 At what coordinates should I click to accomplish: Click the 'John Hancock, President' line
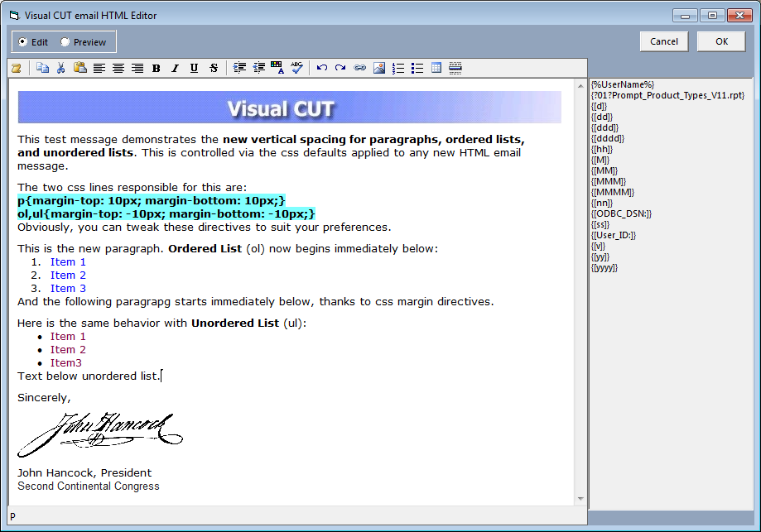(x=84, y=472)
